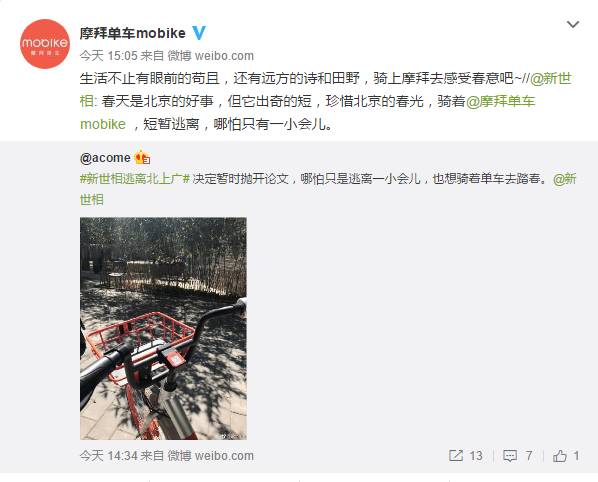Open the 今天 14:34 original post timestamp
598x482 pixels.
click(108, 456)
